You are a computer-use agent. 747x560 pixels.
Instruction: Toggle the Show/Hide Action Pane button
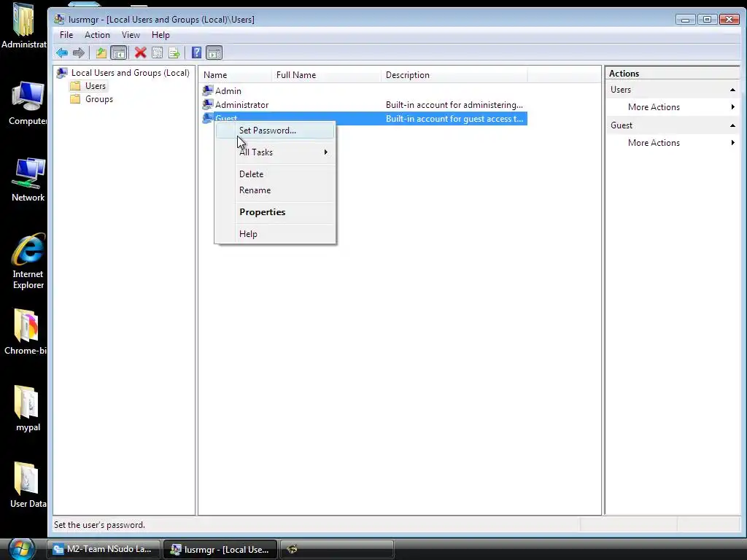(x=214, y=52)
